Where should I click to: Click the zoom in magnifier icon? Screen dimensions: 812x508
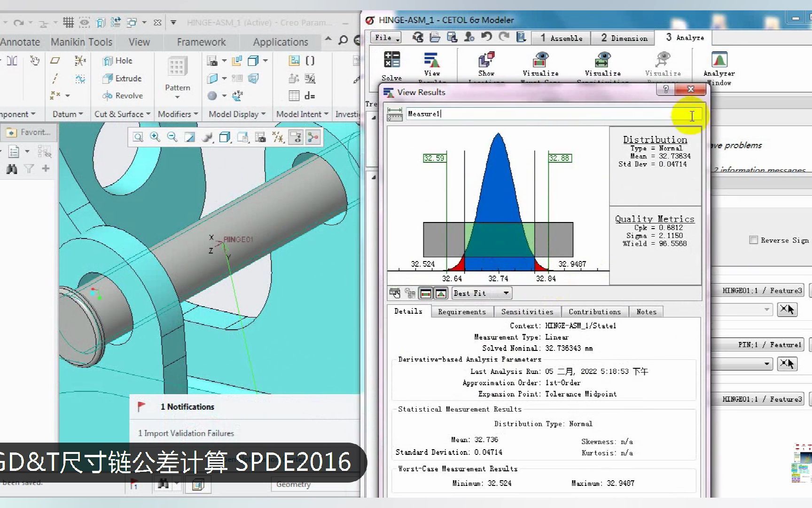point(155,137)
